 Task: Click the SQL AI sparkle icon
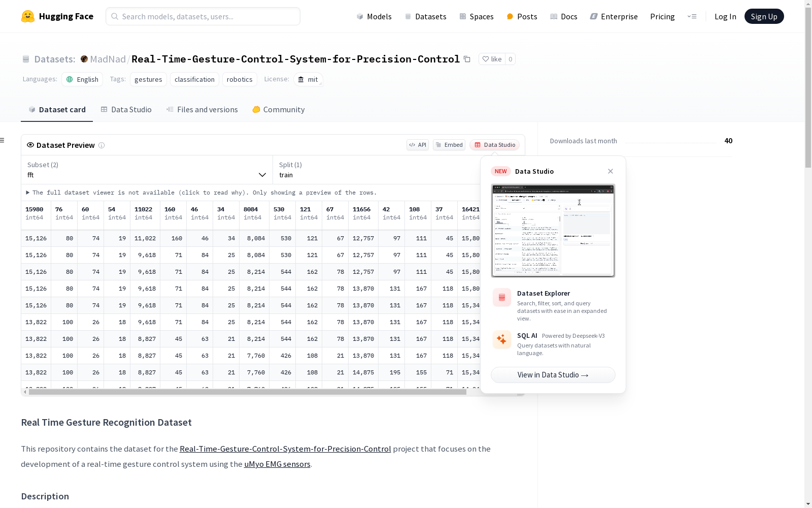click(x=502, y=340)
